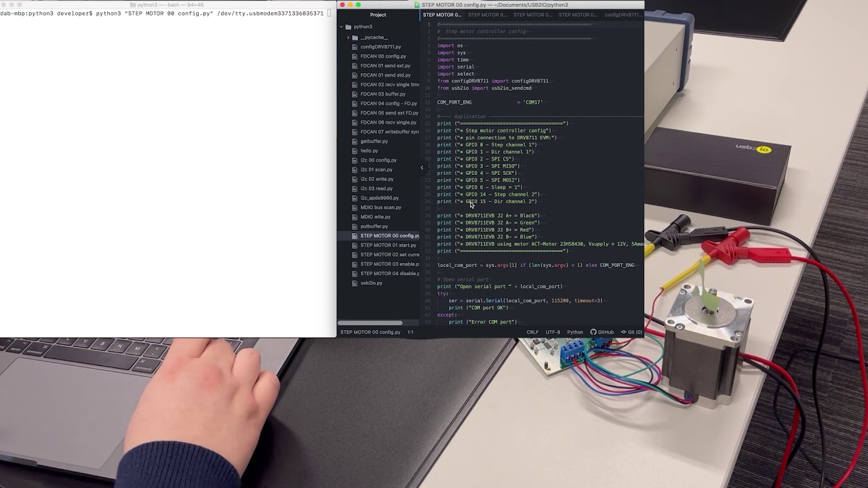Image resolution: width=868 pixels, height=488 pixels.
Task: Open FDCAN 04 config - FD.py
Action: click(389, 104)
